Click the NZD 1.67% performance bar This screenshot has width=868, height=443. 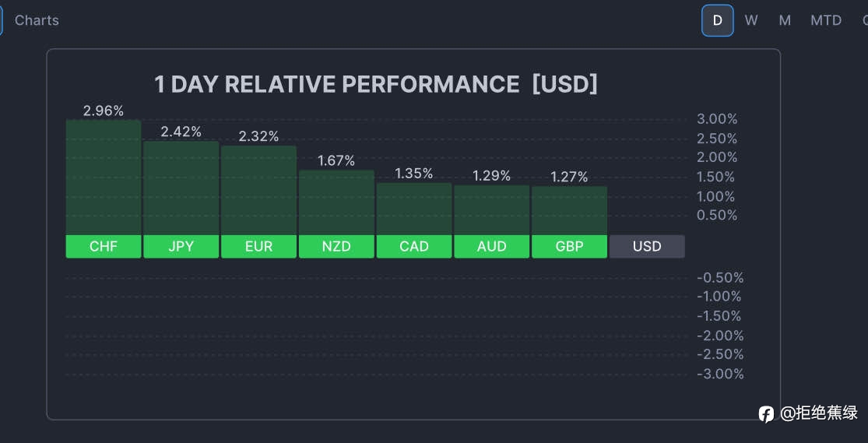[336, 202]
